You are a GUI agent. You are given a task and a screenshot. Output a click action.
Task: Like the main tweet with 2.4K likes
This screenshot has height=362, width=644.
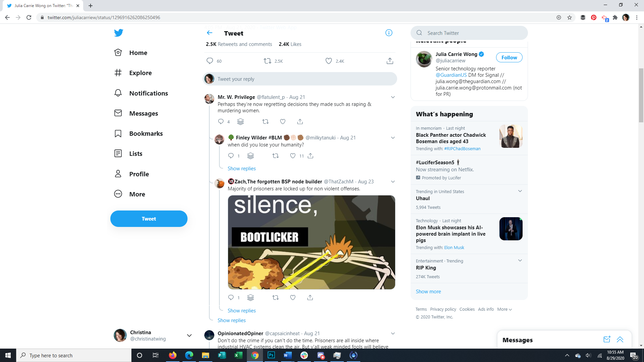coord(329,61)
